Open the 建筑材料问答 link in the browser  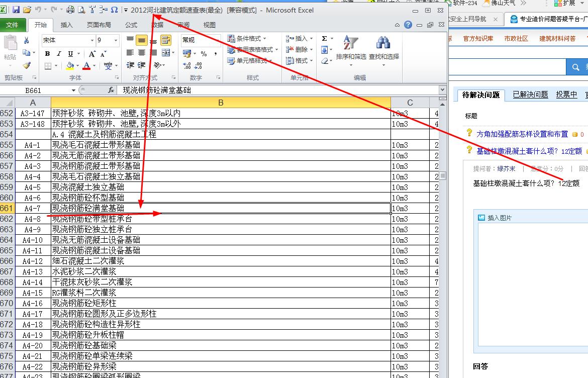557,38
